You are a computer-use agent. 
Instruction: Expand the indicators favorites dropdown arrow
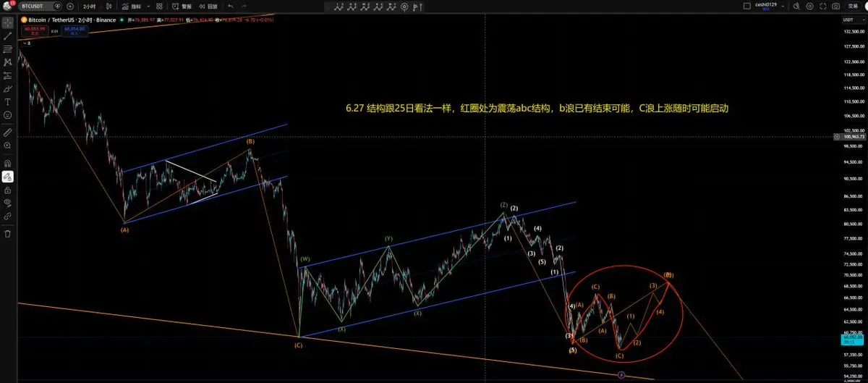coord(148,6)
